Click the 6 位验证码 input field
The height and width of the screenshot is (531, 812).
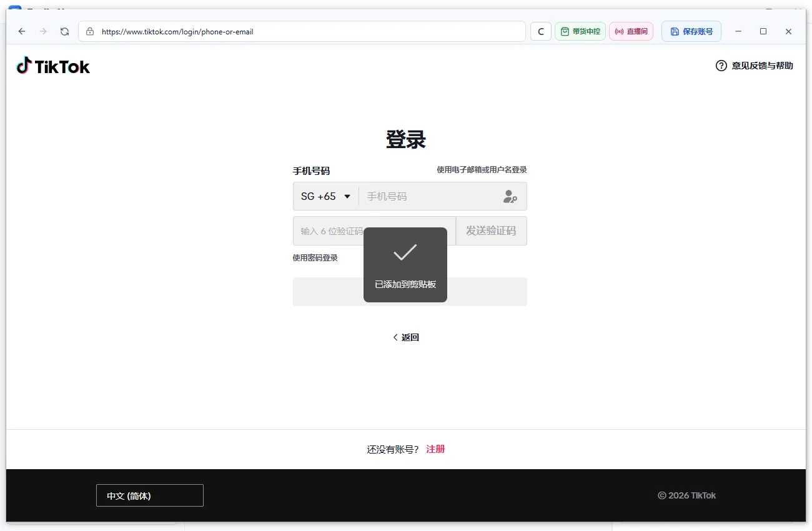374,231
